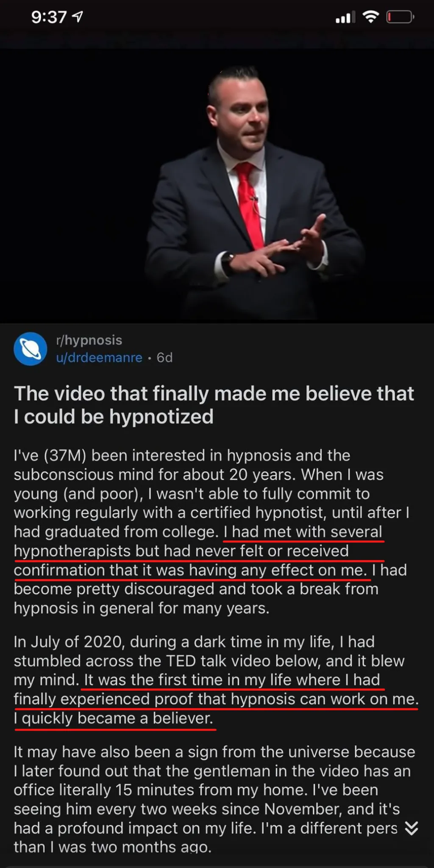Tap the paragraph starting "It may have also"

click(214, 799)
